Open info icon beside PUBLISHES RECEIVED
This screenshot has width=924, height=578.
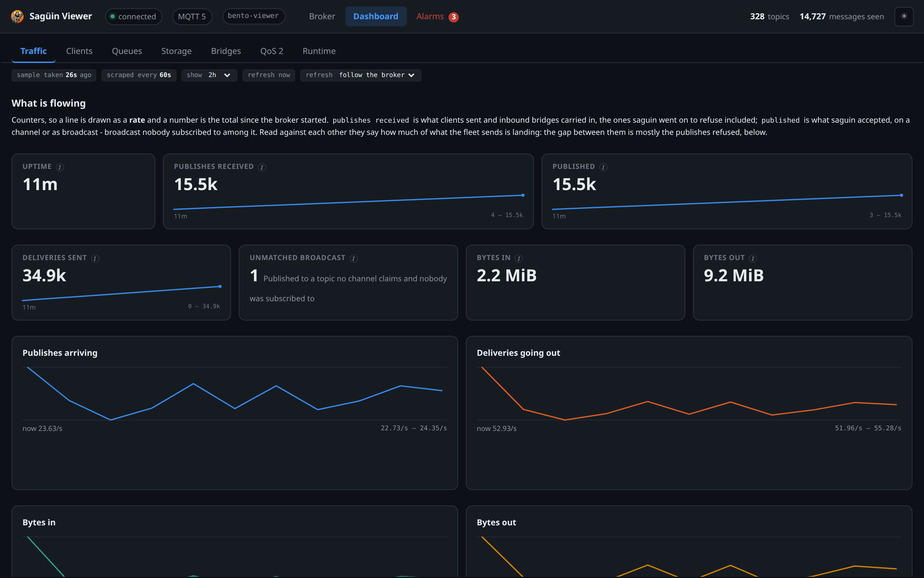pos(262,167)
